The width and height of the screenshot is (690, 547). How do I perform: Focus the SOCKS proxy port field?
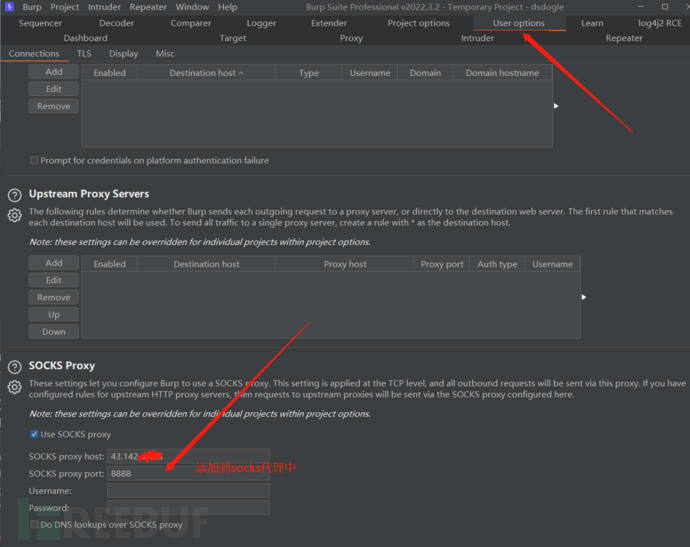(x=188, y=474)
